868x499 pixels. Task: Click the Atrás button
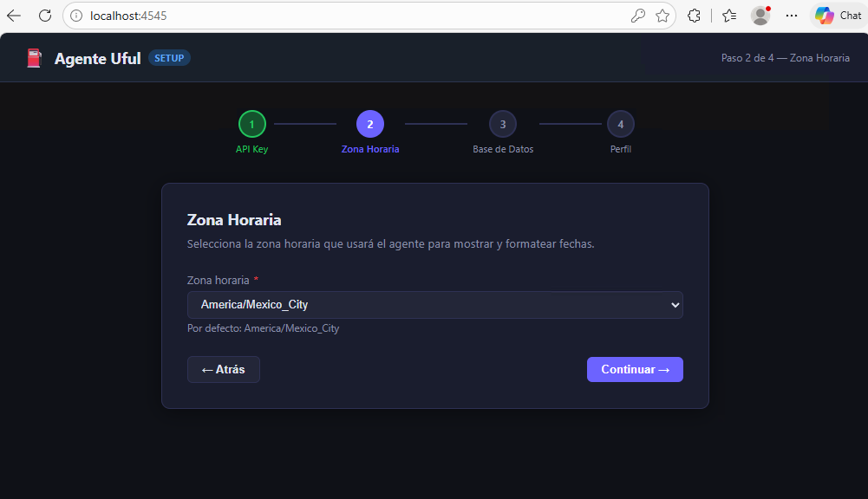223,369
